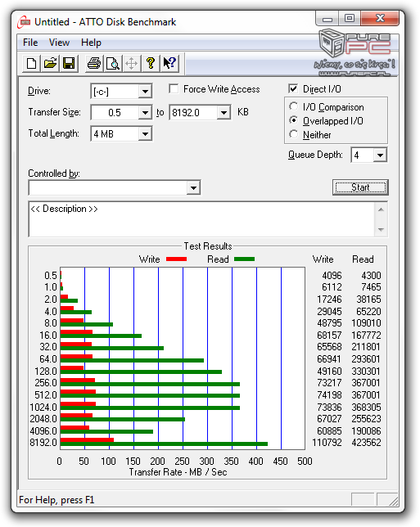Open the Queue Depth dropdown

380,155
